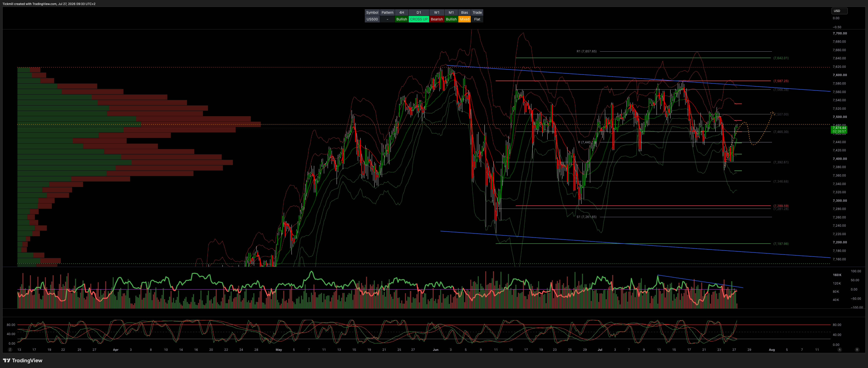Viewport: 868px width, 368px height.
Task: Select the US500 symbol cell
Action: click(372, 19)
